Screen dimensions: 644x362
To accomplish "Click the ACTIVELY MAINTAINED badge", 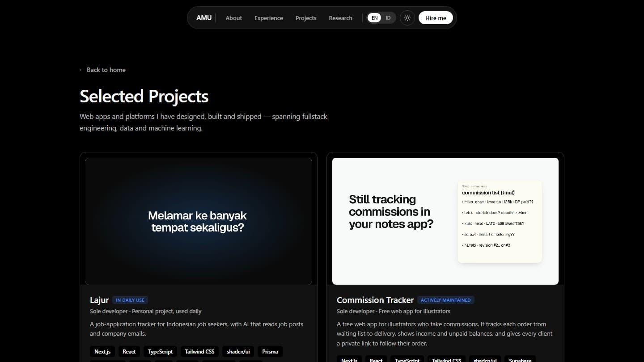I will [x=446, y=300].
